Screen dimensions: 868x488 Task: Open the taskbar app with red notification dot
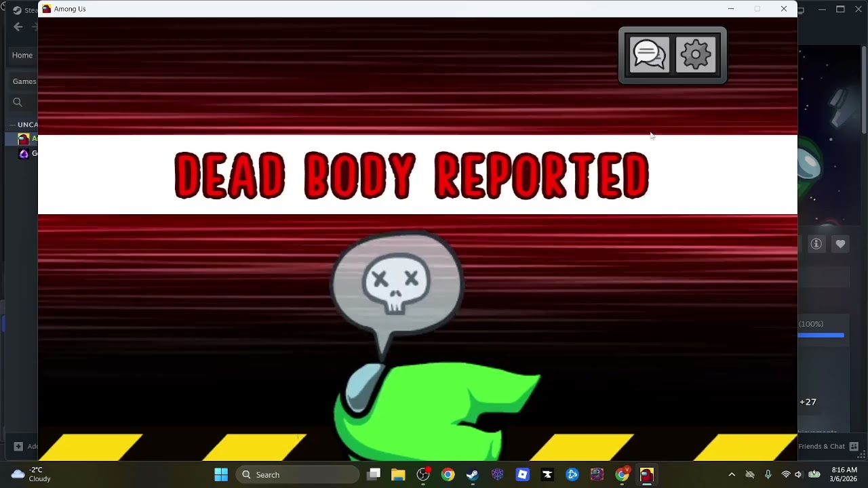(x=423, y=474)
